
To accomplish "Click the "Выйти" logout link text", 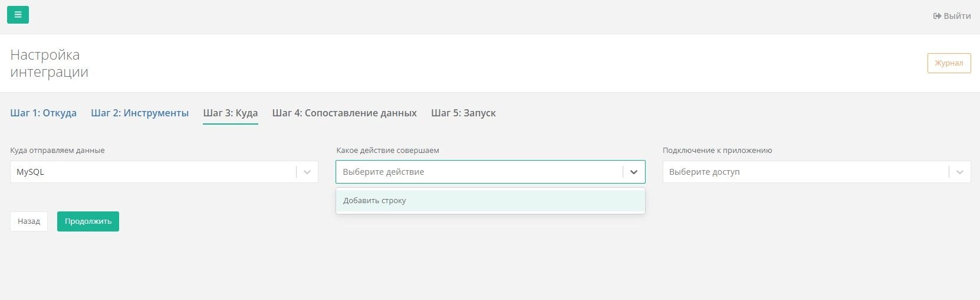I will click(957, 16).
